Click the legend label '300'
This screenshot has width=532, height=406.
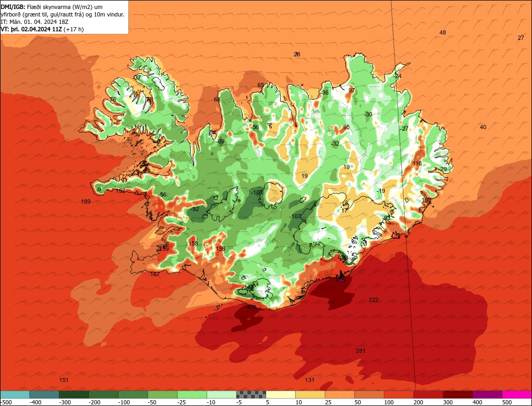[448, 402]
